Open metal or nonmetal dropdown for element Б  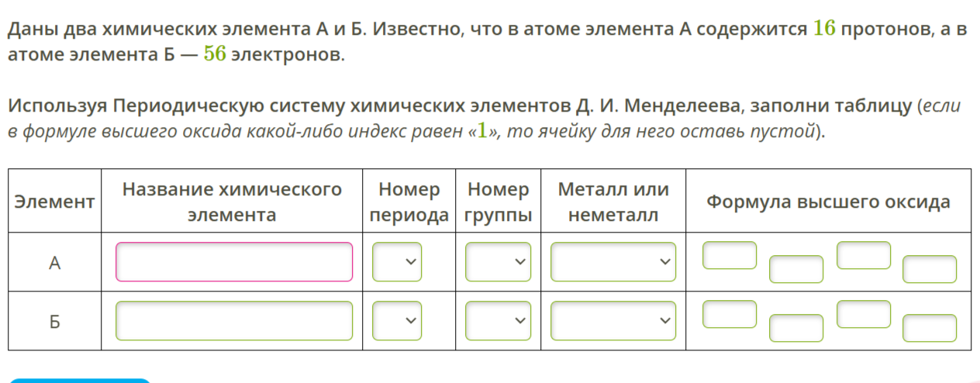click(x=613, y=321)
